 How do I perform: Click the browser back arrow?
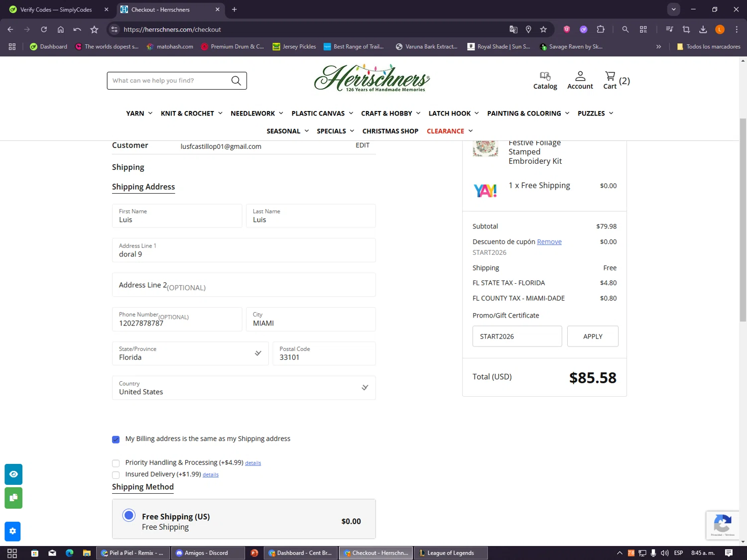10,29
